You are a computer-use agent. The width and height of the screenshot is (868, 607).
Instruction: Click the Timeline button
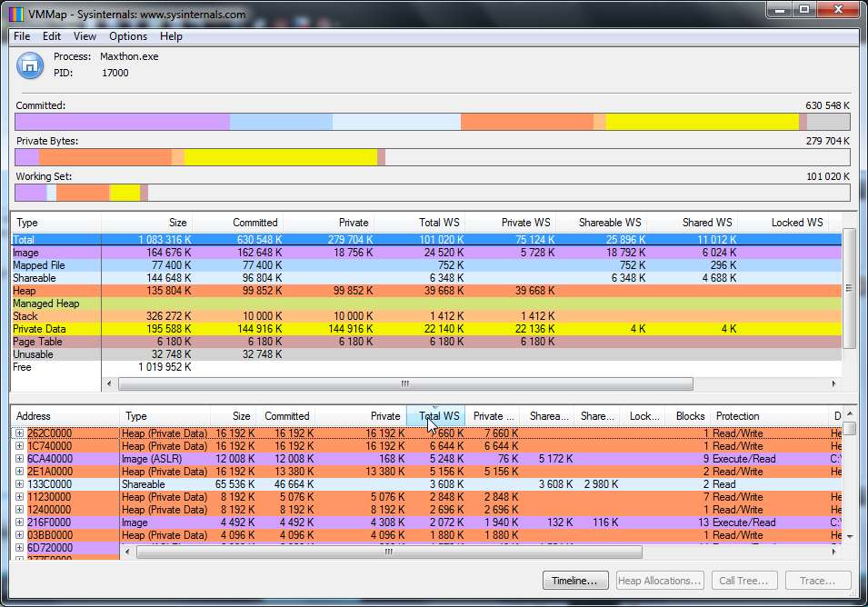point(574,581)
